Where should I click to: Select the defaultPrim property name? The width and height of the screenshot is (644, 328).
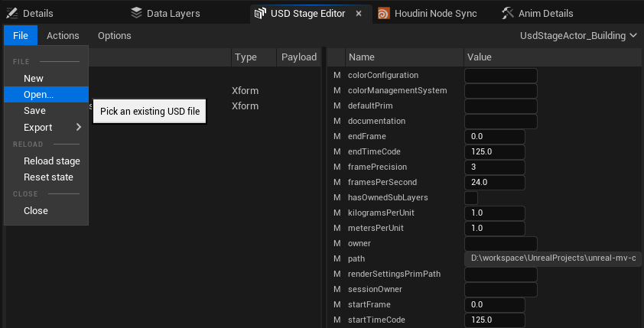[370, 106]
